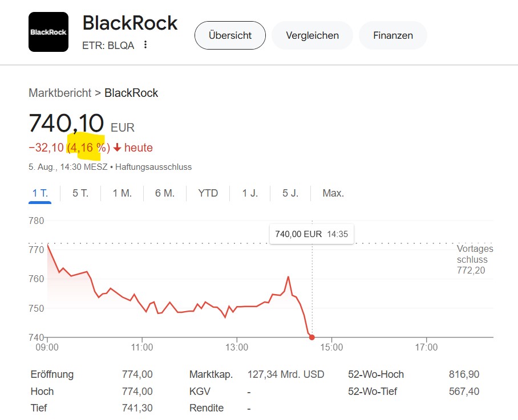Switch chart to 5 T. range
This screenshot has height=420, width=518.
(80, 193)
